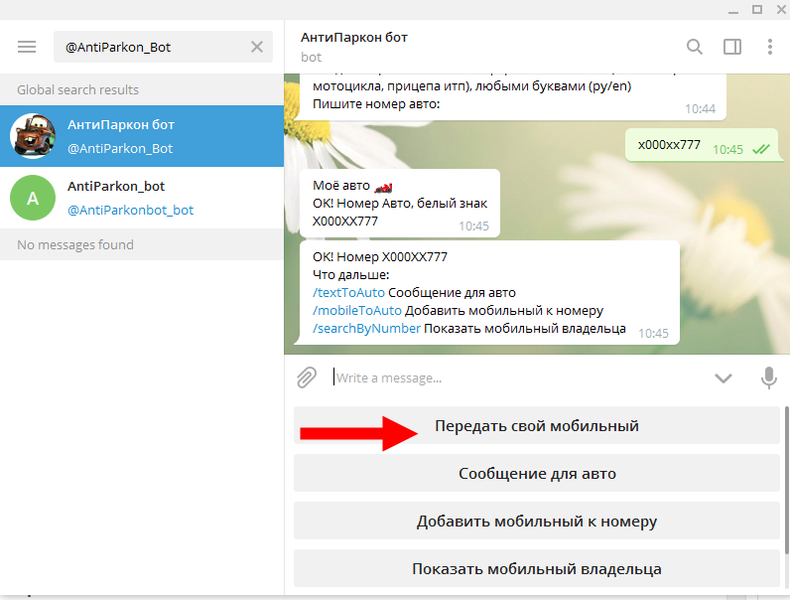The image size is (790, 600).
Task: Click the racing car emoji in message
Action: click(x=383, y=188)
